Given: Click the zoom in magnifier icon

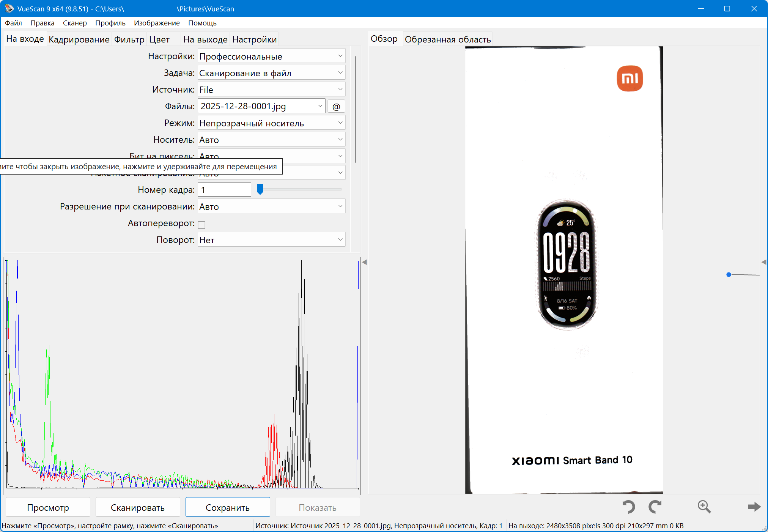Looking at the screenshot, I should point(704,507).
